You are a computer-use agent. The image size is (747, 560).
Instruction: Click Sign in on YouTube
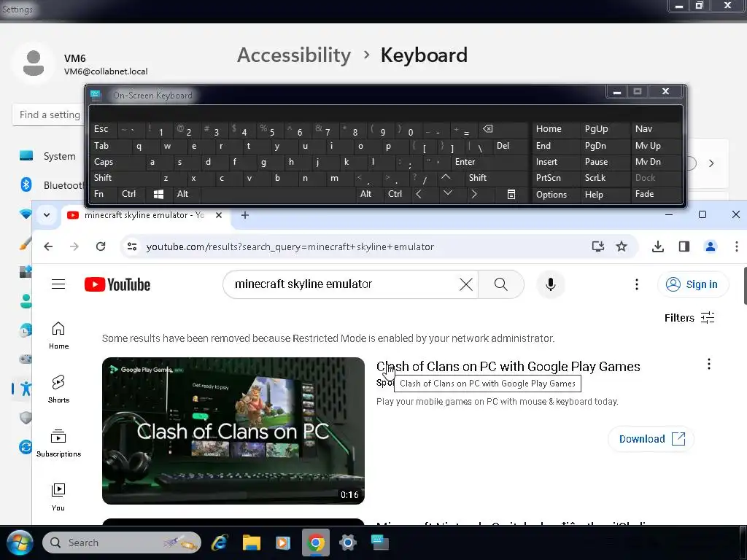(693, 284)
